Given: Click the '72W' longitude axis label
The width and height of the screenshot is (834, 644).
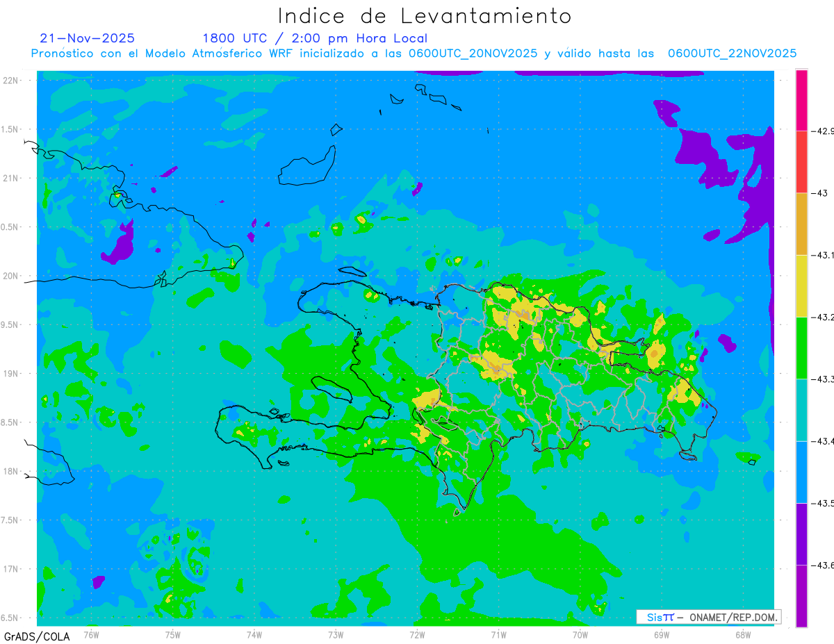Looking at the screenshot, I should (418, 634).
